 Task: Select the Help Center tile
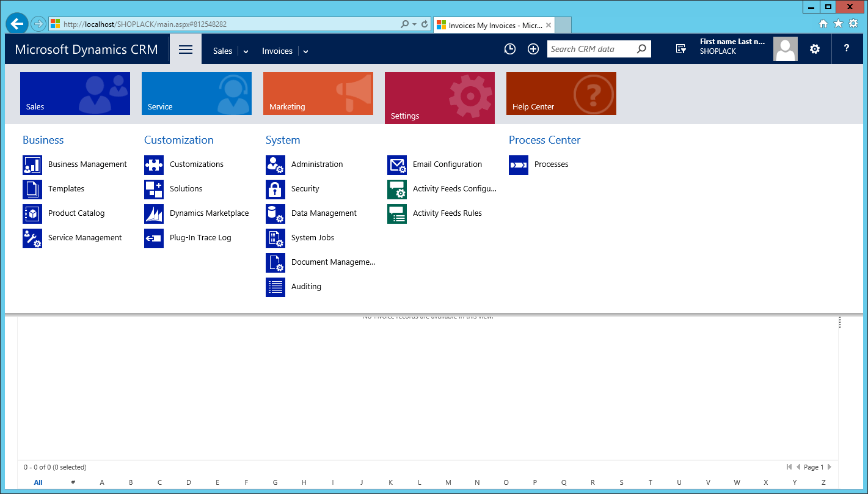(561, 94)
